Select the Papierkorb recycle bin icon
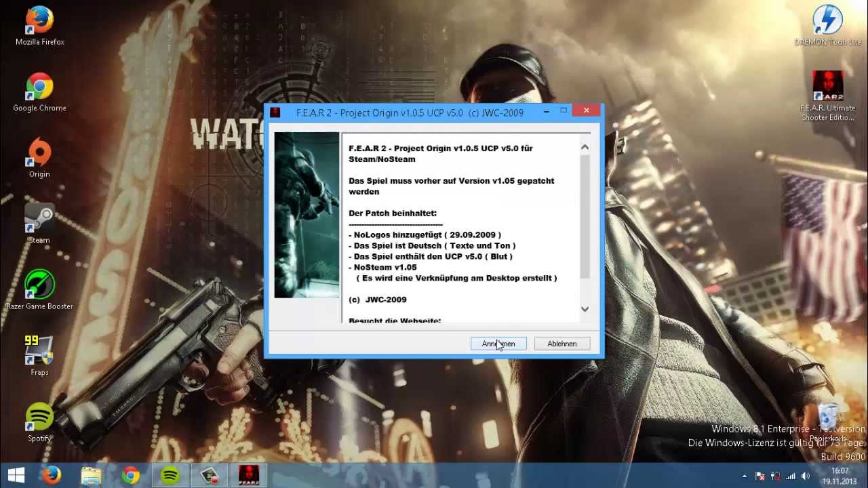Viewport: 868px width, 488px height. pyautogui.click(x=828, y=422)
